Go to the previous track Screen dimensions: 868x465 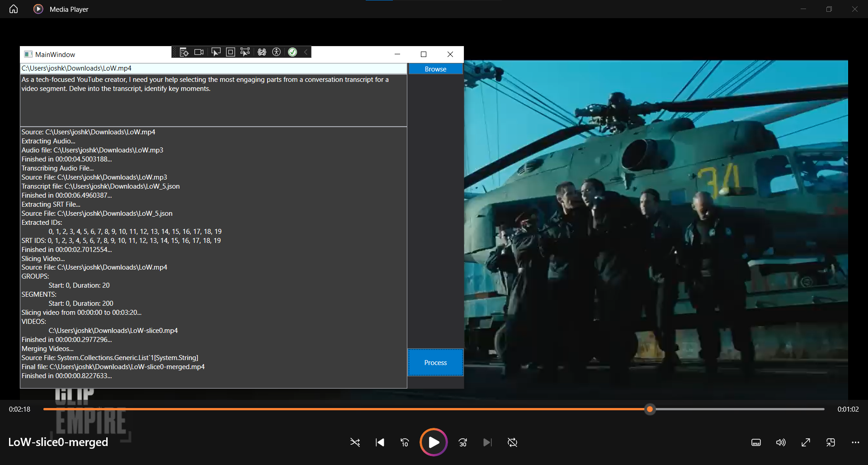pyautogui.click(x=380, y=442)
